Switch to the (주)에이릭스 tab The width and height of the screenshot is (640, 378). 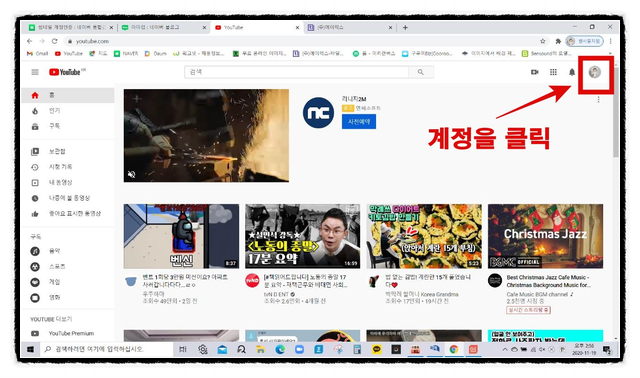coord(349,27)
